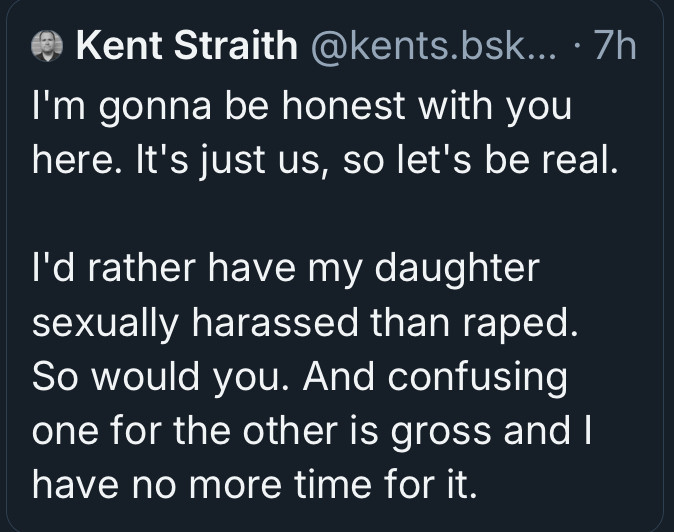
Task: Click the line "I'm gonna be honest with you"
Action: [x=302, y=107]
